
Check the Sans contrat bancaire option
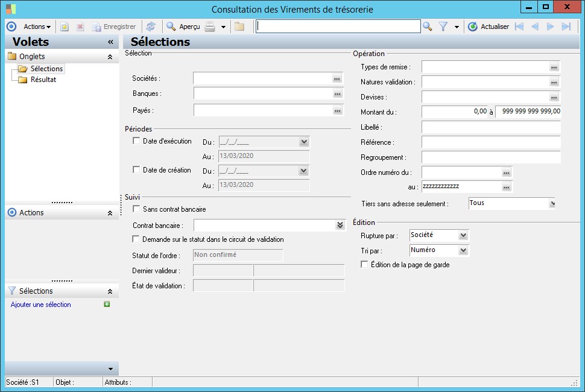click(x=136, y=209)
